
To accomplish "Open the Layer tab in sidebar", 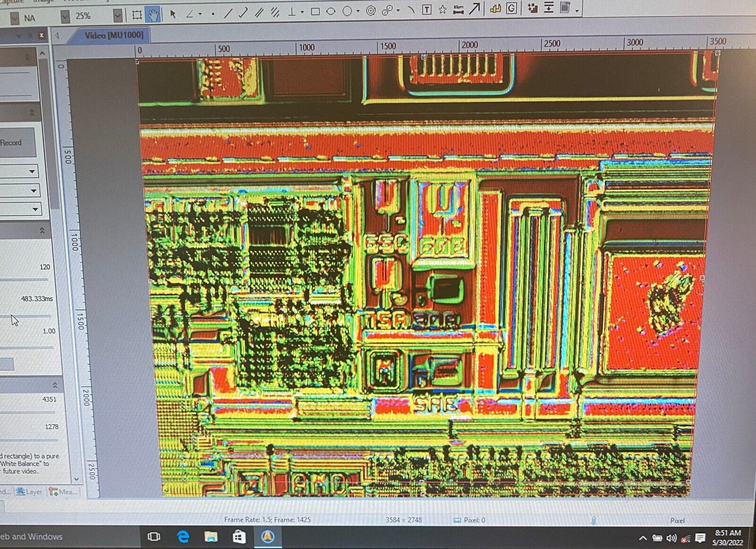I will click(x=29, y=491).
